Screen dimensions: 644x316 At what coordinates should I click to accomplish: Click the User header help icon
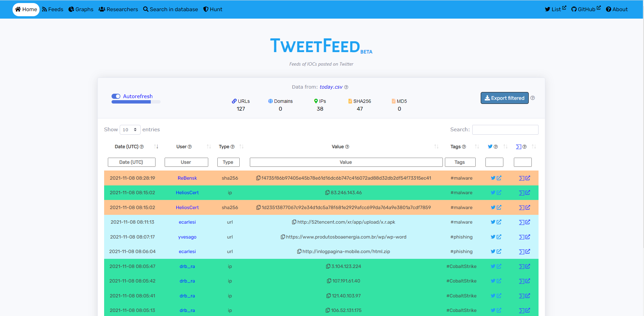[x=190, y=147]
